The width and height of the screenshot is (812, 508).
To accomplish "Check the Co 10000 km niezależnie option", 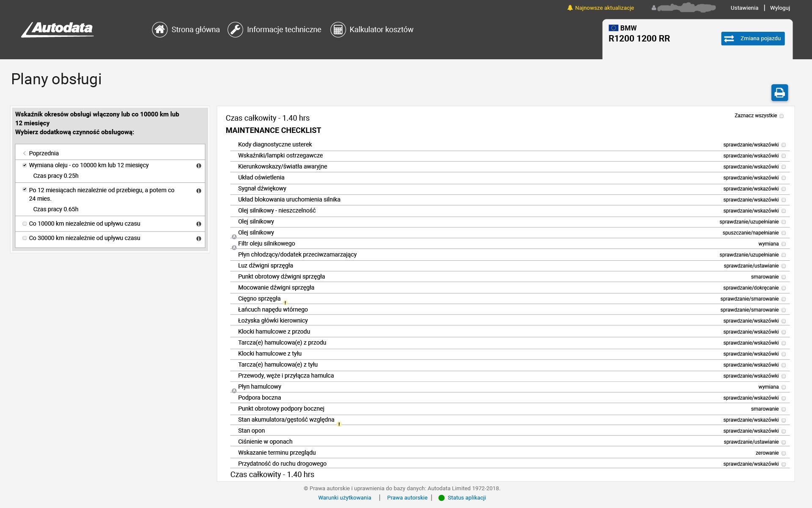I will 25,224.
